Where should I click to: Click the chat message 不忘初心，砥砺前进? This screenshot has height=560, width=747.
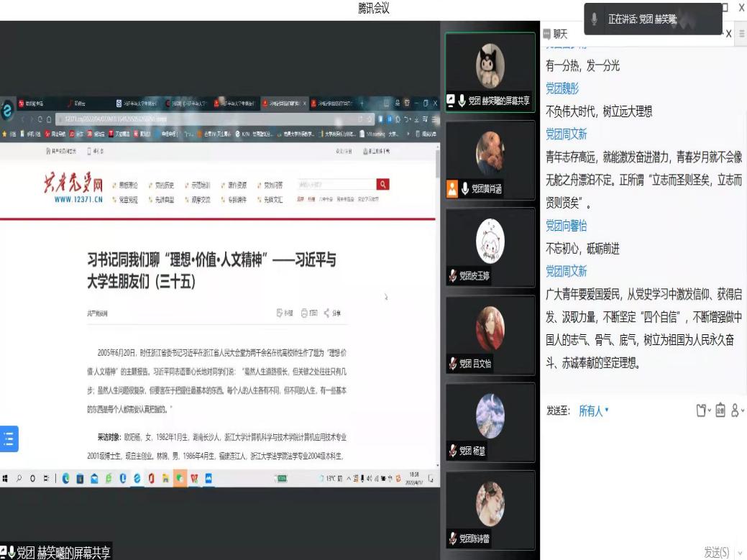coord(582,249)
